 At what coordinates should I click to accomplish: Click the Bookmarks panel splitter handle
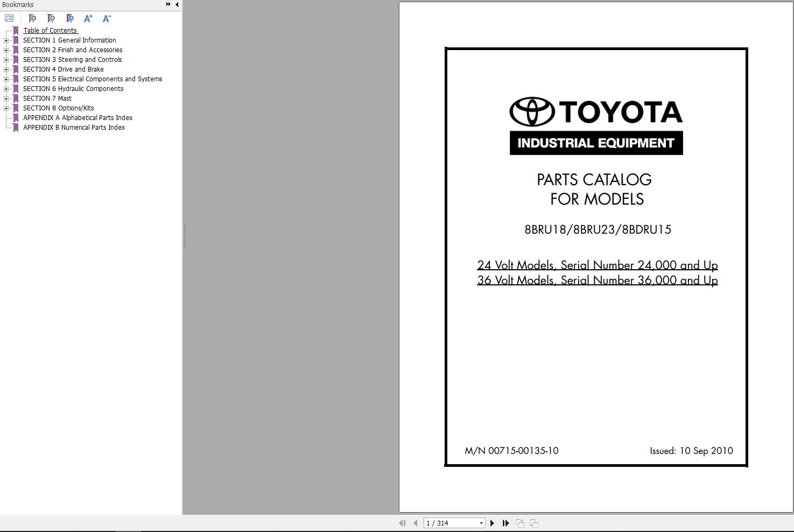click(x=185, y=236)
